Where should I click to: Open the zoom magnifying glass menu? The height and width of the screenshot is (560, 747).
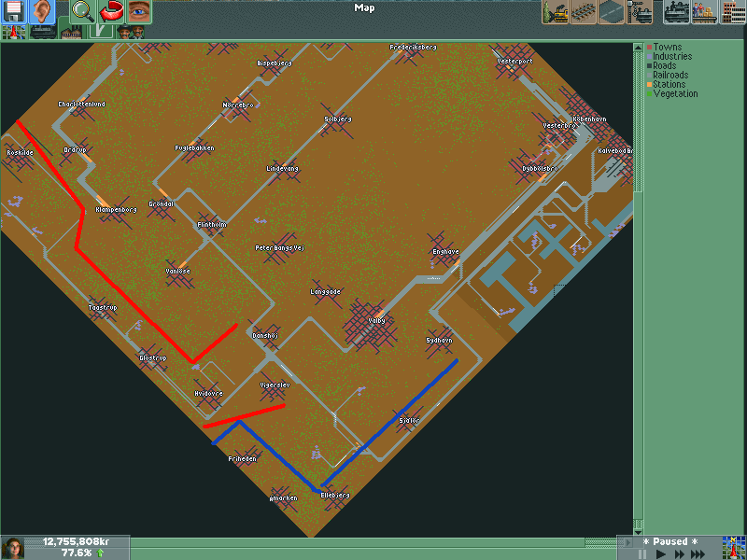(83, 11)
